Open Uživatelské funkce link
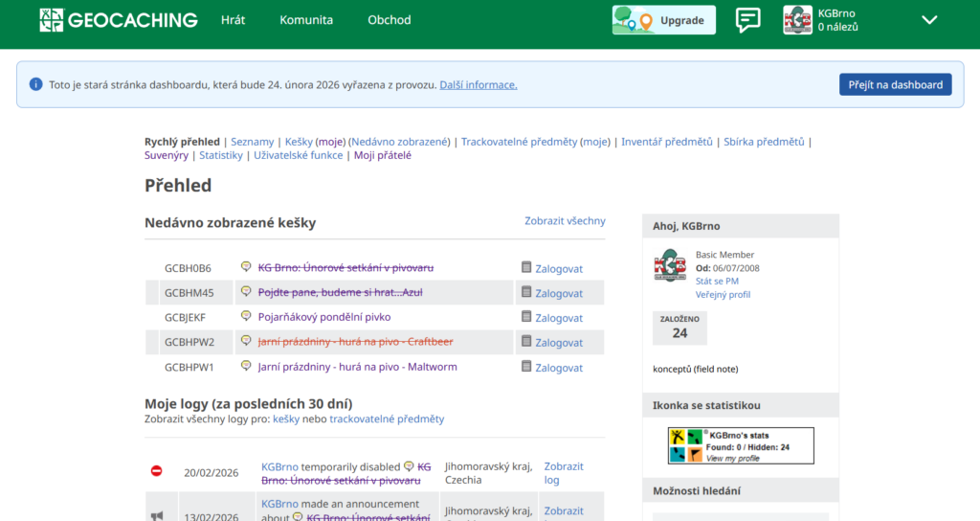Image resolution: width=980 pixels, height=521 pixels. click(299, 156)
